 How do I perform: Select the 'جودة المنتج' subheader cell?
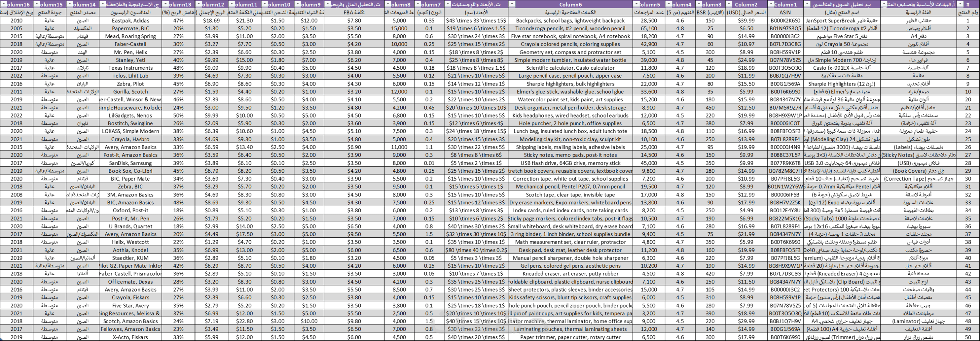49,13
